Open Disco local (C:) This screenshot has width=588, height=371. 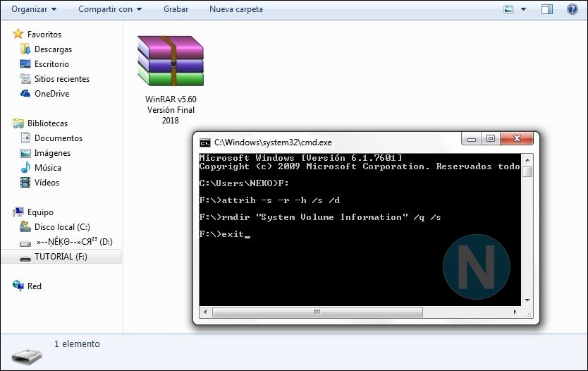pyautogui.click(x=62, y=227)
